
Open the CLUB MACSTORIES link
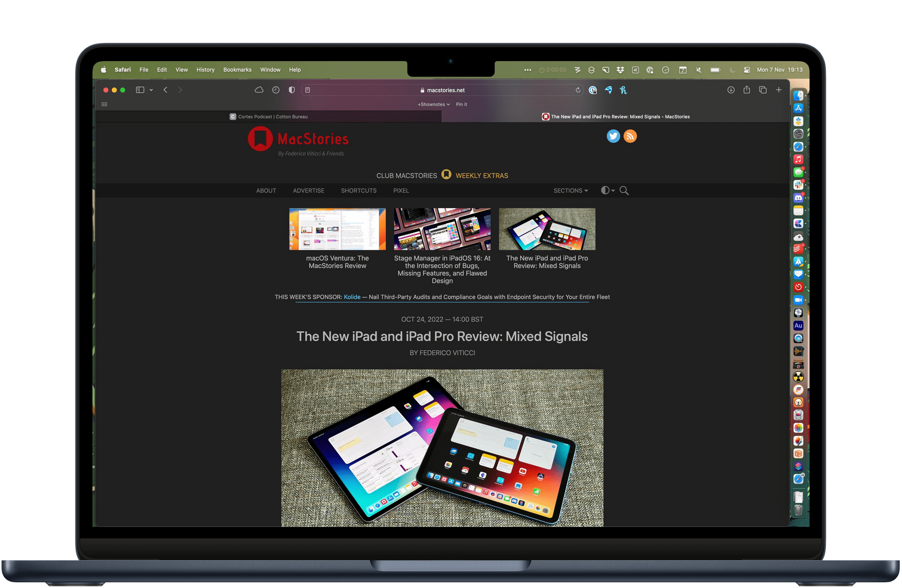[x=407, y=176]
